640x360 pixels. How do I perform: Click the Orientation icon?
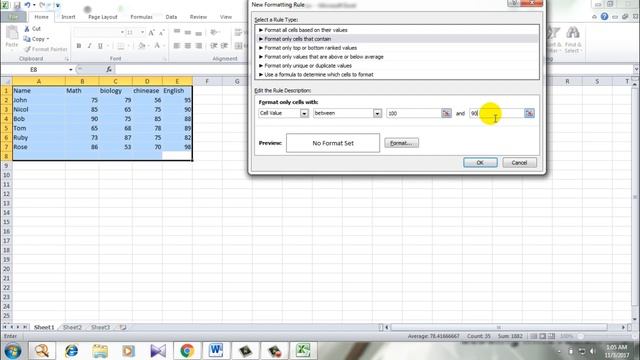(214, 32)
